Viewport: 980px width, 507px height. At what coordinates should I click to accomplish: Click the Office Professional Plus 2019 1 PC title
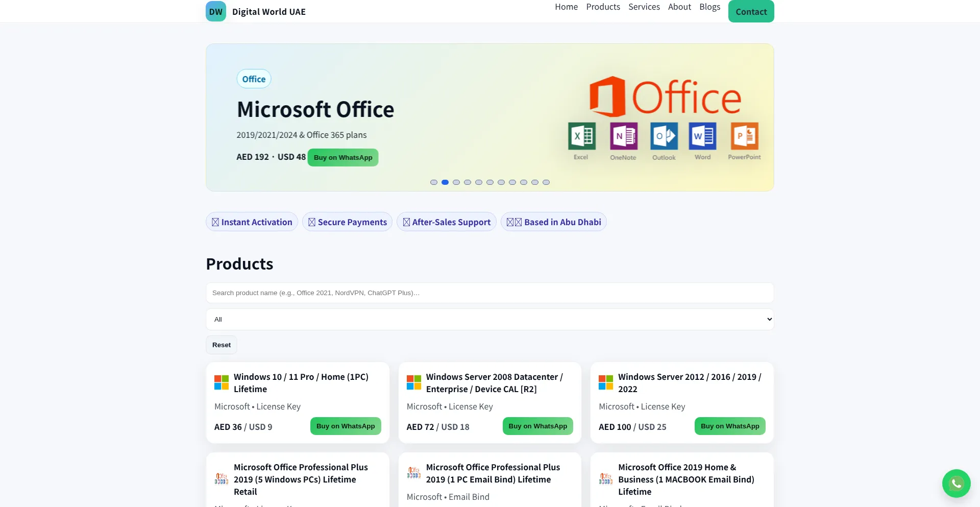493,473
